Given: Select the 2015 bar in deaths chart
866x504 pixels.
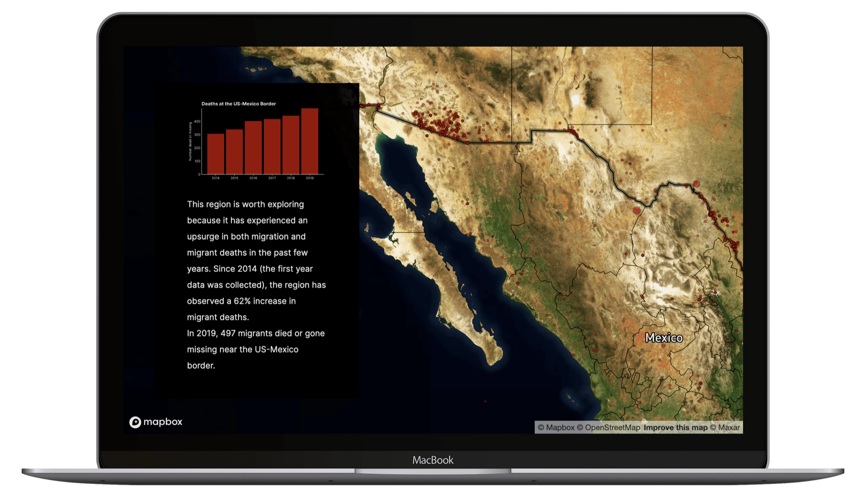Looking at the screenshot, I should [x=234, y=152].
